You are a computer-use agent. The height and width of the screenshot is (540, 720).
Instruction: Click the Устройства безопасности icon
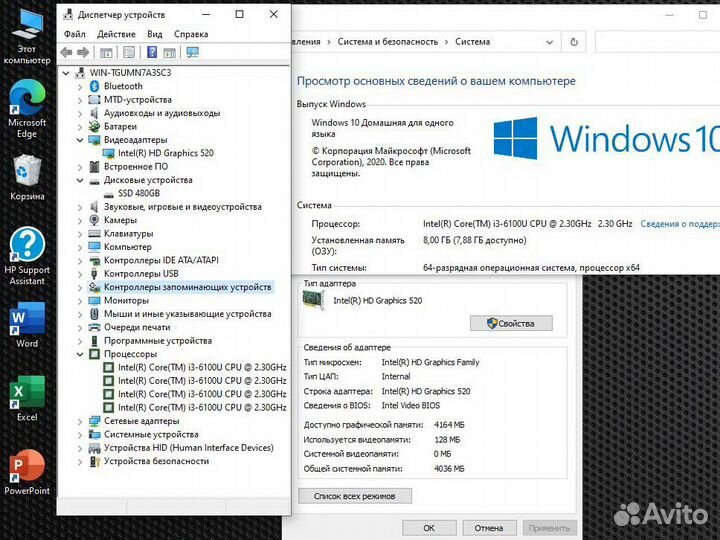pyautogui.click(x=94, y=461)
